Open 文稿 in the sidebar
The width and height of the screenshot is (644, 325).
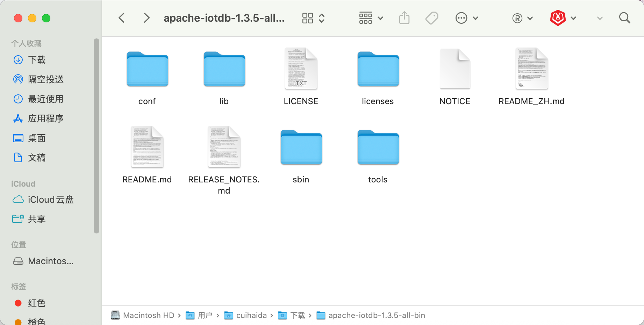[x=29, y=158]
